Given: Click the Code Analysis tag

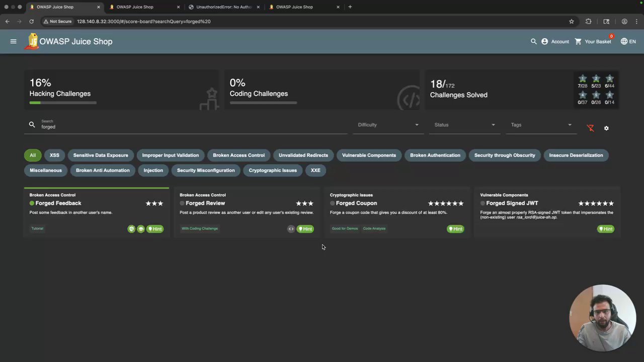Looking at the screenshot, I should pos(374,228).
